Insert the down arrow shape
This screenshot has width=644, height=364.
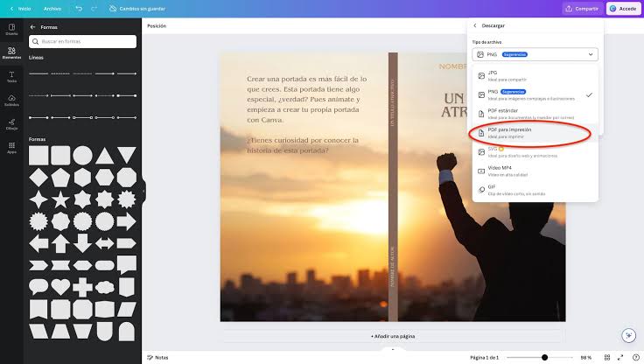pos(82,243)
